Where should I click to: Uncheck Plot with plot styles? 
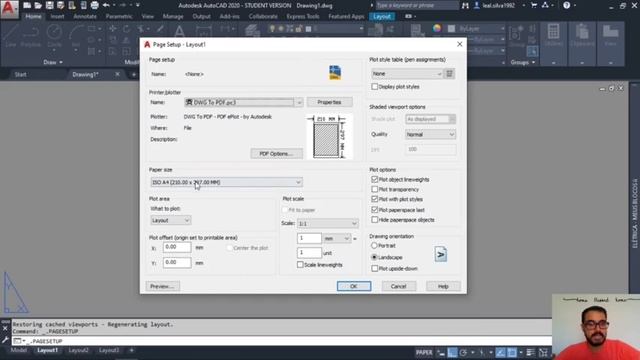(374, 199)
